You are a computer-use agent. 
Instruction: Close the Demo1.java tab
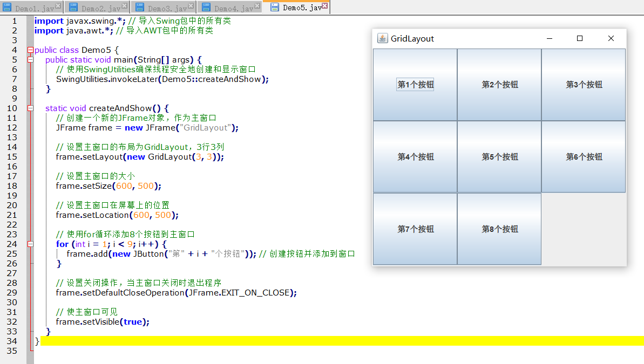coord(59,6)
